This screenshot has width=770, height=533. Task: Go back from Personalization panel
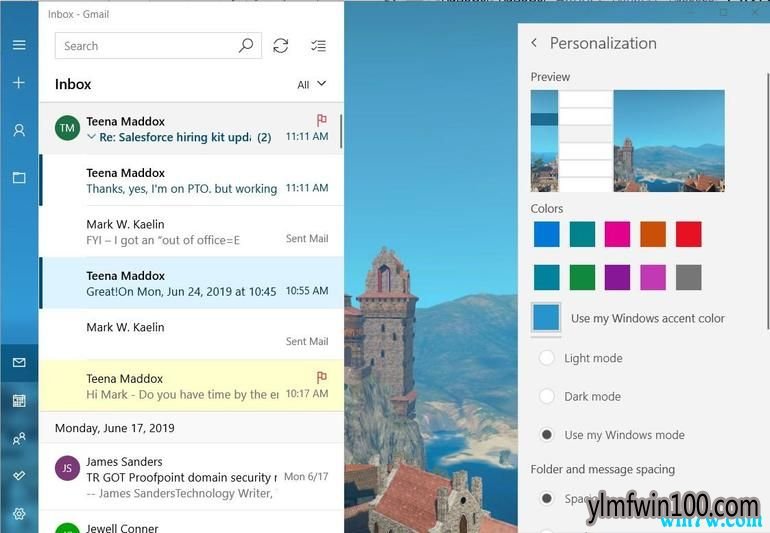pyautogui.click(x=534, y=43)
